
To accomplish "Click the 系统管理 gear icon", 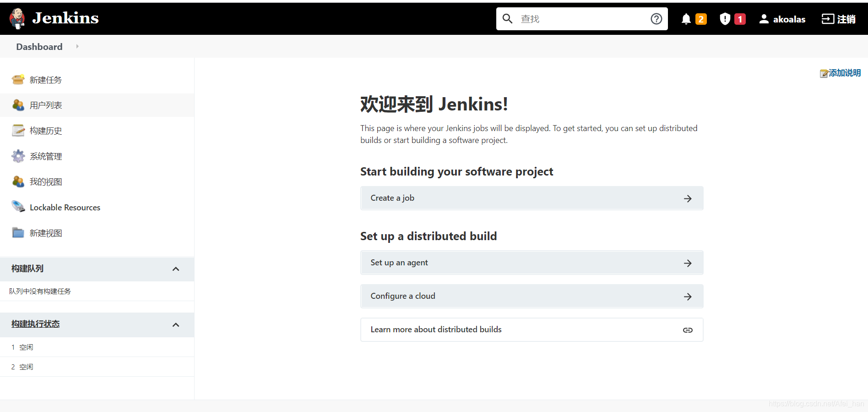I will 18,156.
